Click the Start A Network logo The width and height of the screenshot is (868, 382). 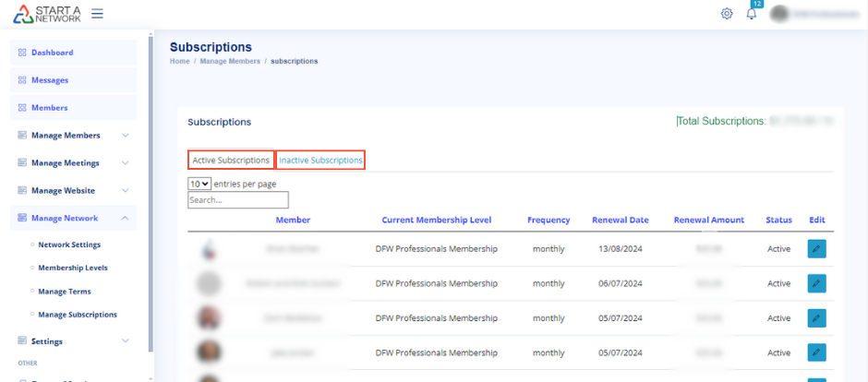46,14
